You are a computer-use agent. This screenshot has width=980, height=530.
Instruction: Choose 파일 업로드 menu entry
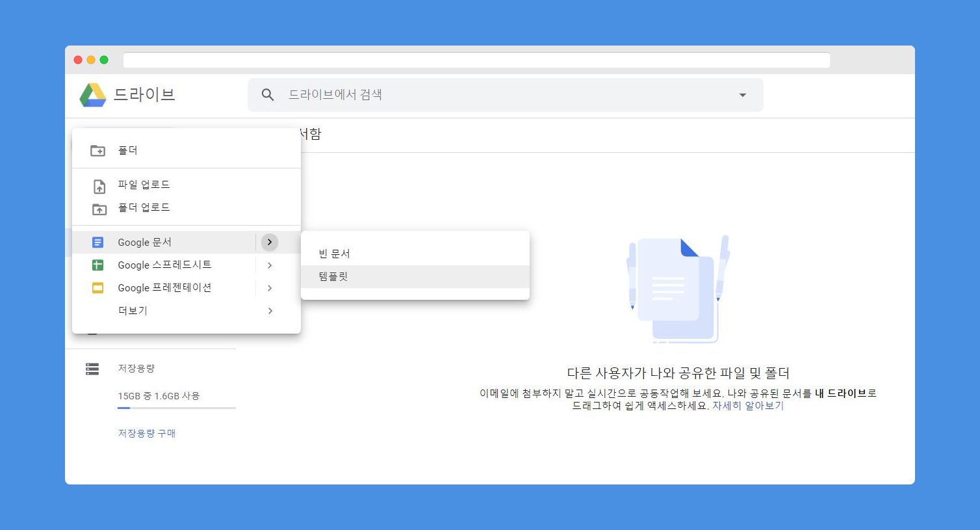tap(187, 185)
